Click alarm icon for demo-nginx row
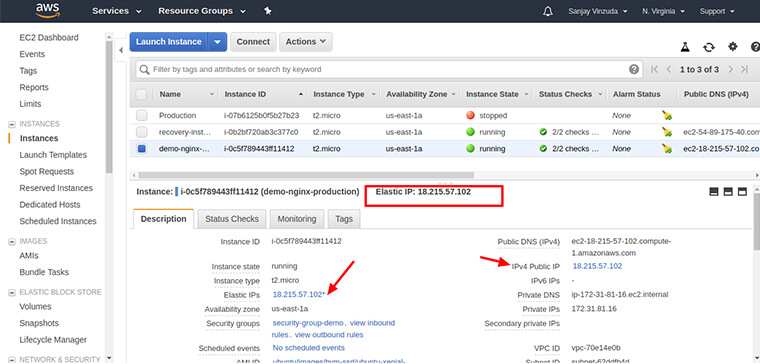Image resolution: width=760 pixels, height=364 pixels. 667,148
